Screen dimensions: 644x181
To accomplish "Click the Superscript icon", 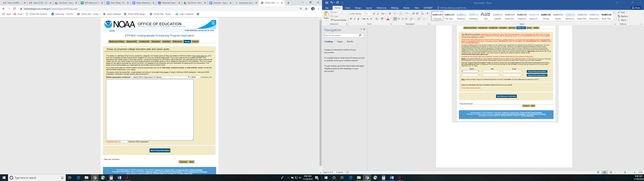I will tap(371, 19).
